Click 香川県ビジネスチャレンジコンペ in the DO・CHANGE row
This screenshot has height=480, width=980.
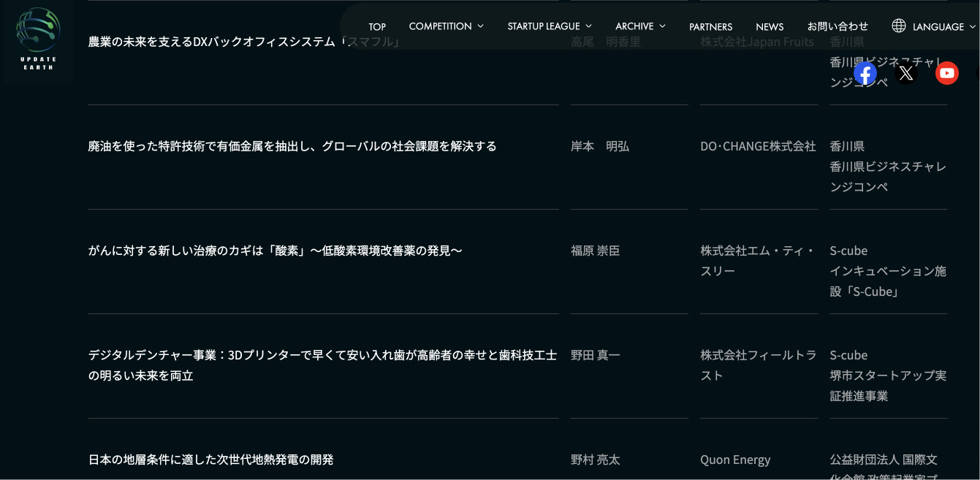888,177
